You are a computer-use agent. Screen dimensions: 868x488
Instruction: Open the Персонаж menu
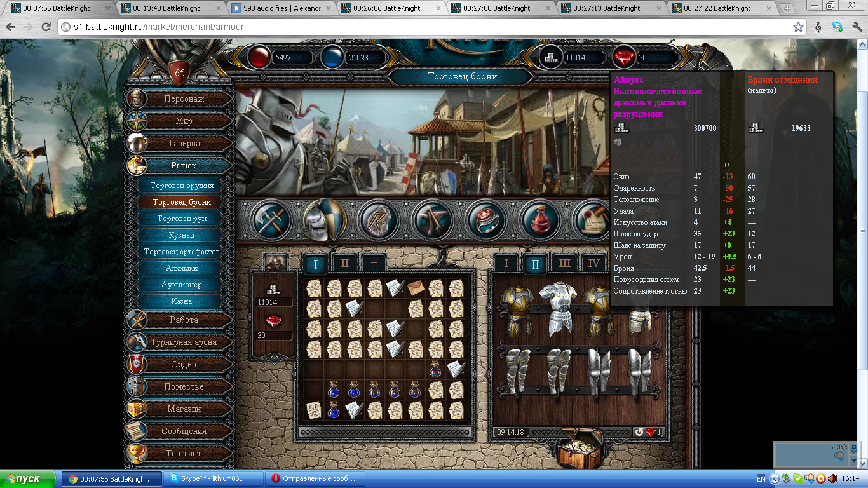(184, 99)
